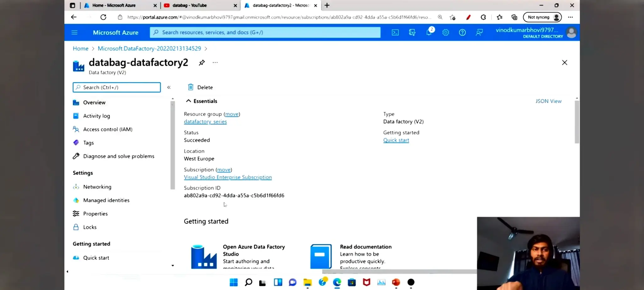Viewport: 644px width, 290px height.
Task: Open Cloud Shell from the top bar
Action: [395, 32]
